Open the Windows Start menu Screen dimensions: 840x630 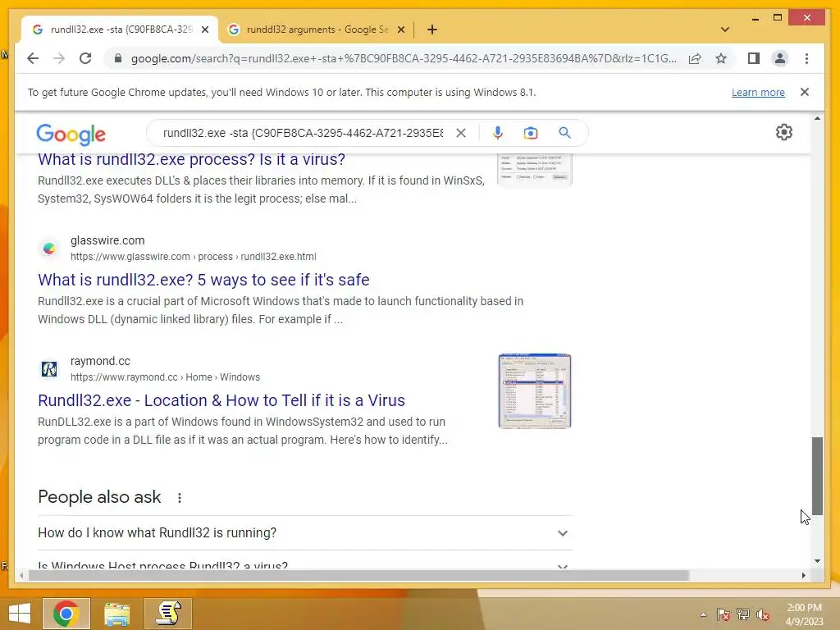(x=20, y=614)
